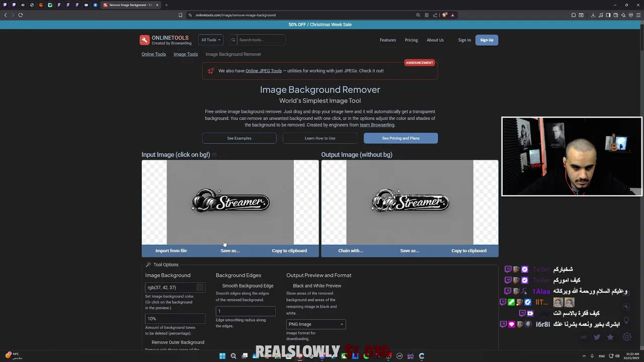Click the Search tools input field
This screenshot has width=644, height=362.
pyautogui.click(x=261, y=40)
